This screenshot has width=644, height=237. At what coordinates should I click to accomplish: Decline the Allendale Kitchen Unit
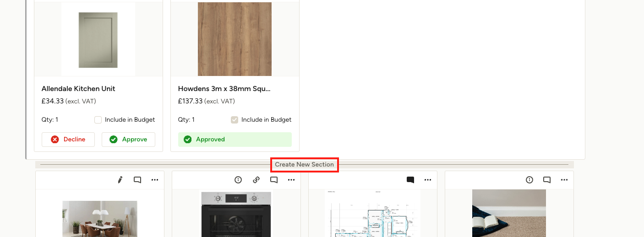(x=68, y=140)
